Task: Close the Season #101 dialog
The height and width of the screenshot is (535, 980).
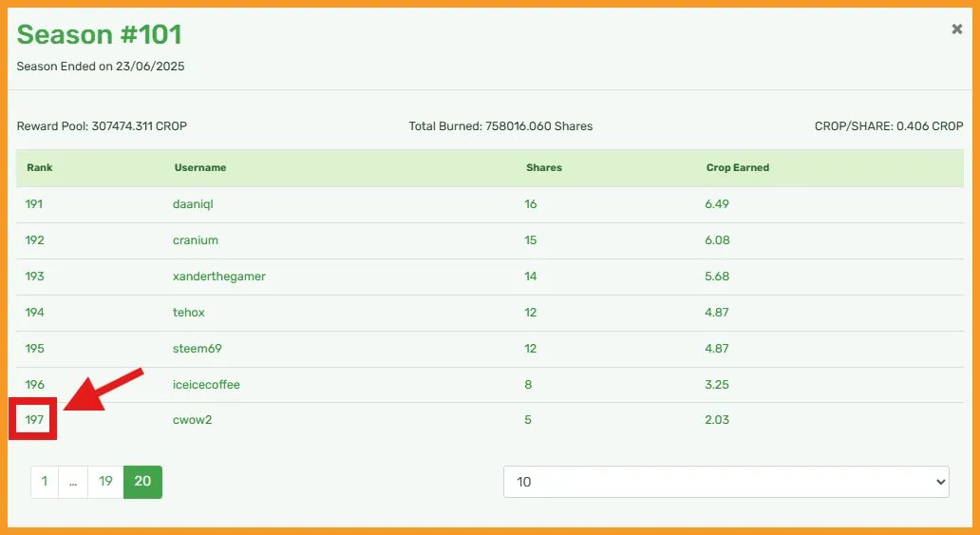Action: [956, 29]
